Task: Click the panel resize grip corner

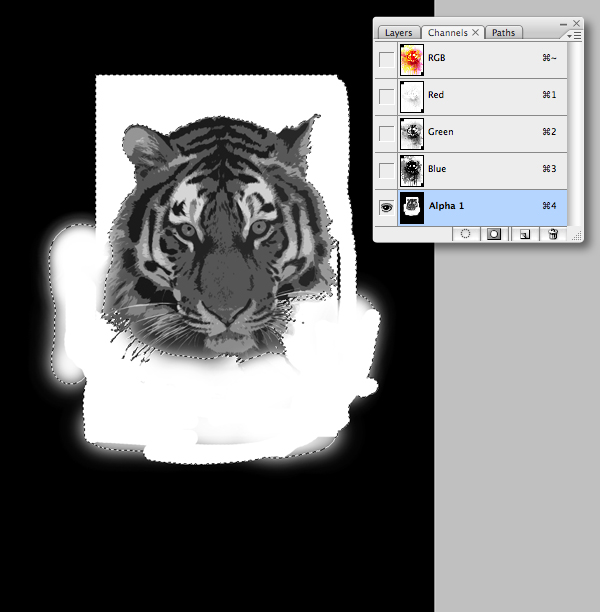Action: [577, 235]
